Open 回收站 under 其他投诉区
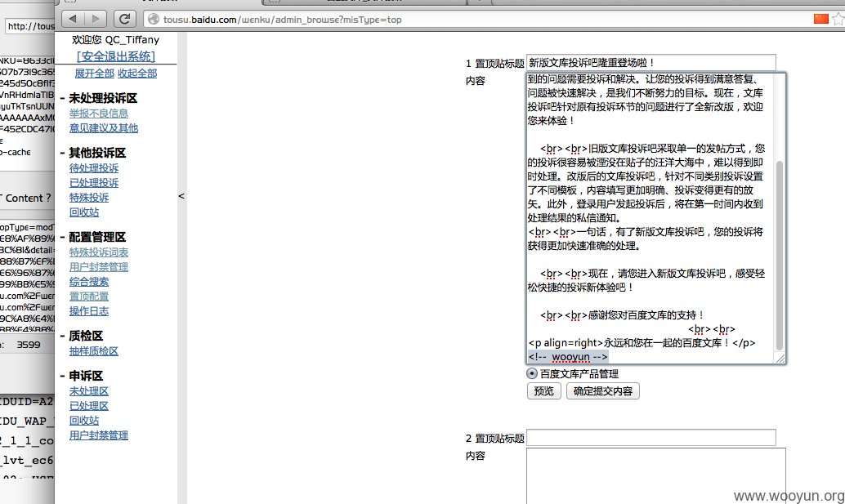This screenshot has width=845, height=504. pyautogui.click(x=84, y=212)
